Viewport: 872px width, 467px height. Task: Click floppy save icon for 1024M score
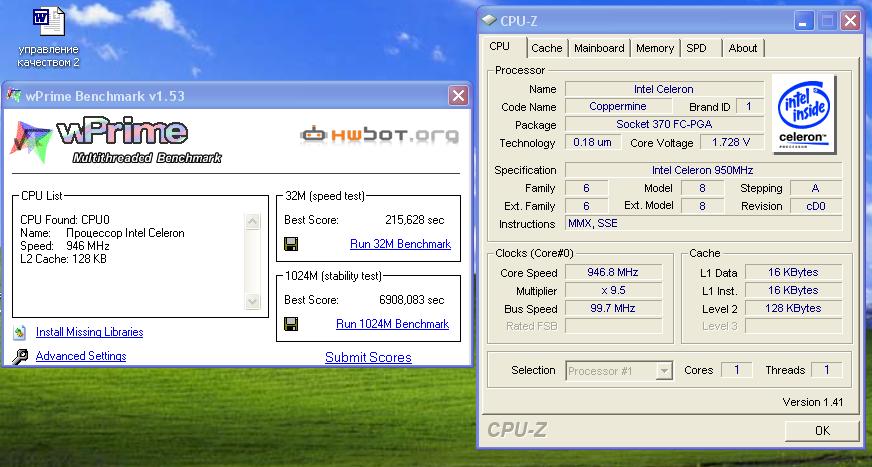tap(291, 324)
